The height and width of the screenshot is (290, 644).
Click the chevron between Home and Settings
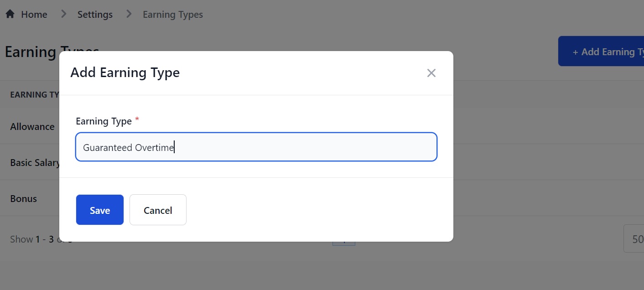tap(63, 14)
